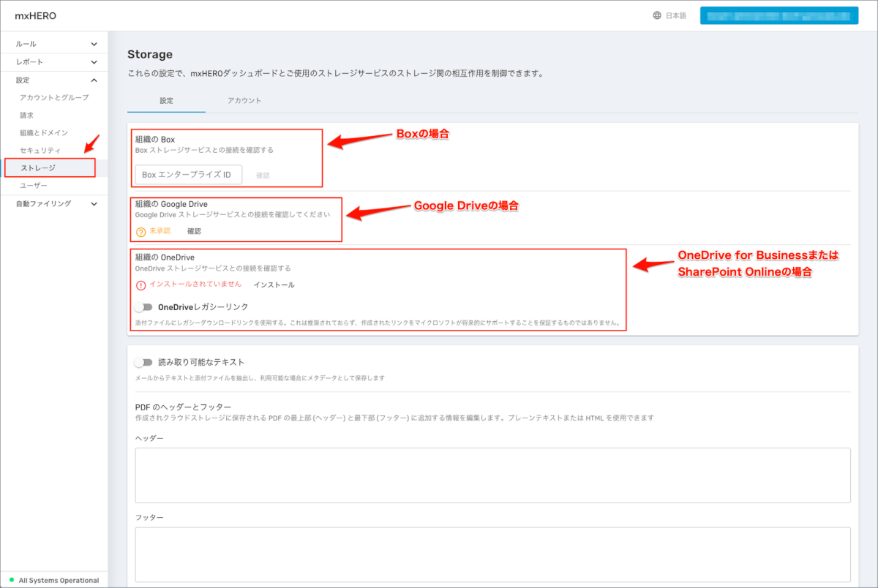Click the 組織の OneDrive heading
This screenshot has width=878, height=588.
(165, 257)
